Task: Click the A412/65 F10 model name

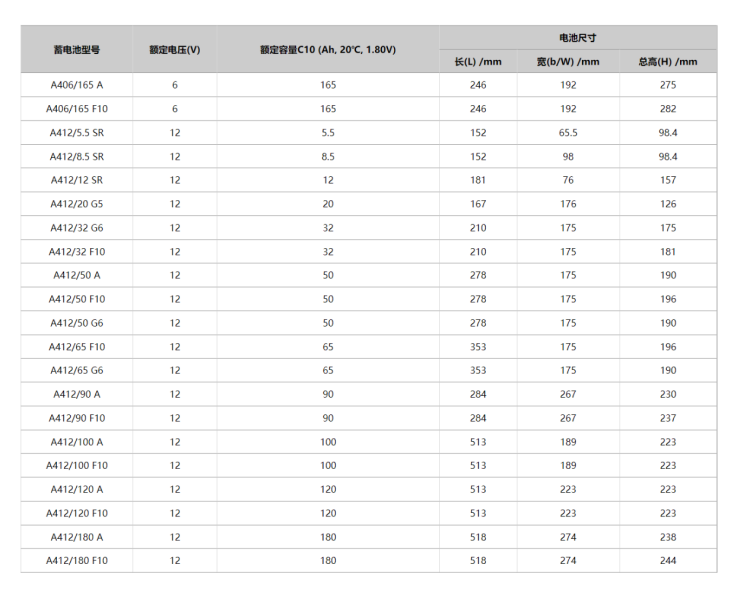Action: [x=76, y=347]
